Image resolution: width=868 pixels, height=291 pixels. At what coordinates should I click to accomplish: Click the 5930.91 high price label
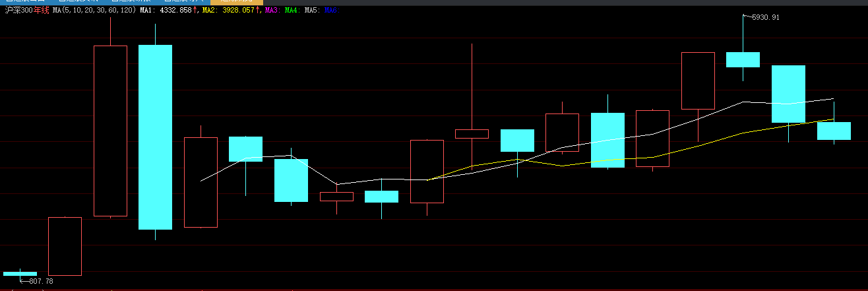(766, 17)
